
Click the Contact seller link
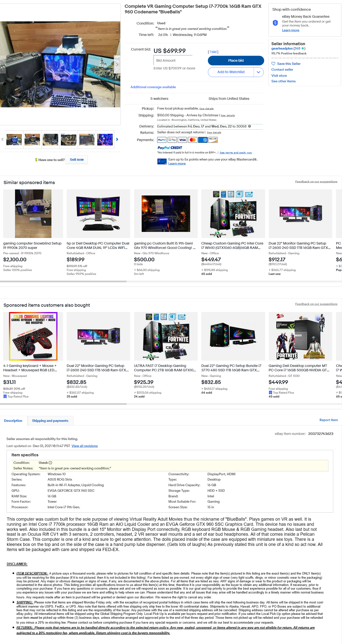click(x=282, y=69)
